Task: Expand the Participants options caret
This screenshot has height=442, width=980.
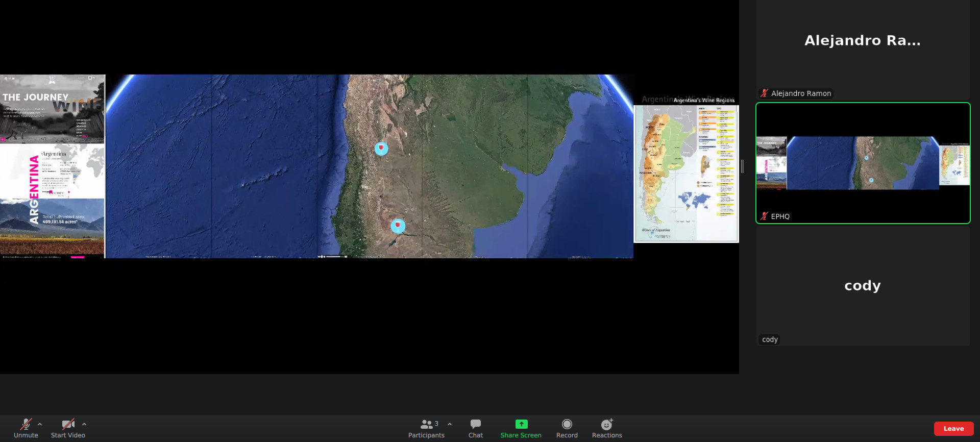Action: pyautogui.click(x=450, y=424)
